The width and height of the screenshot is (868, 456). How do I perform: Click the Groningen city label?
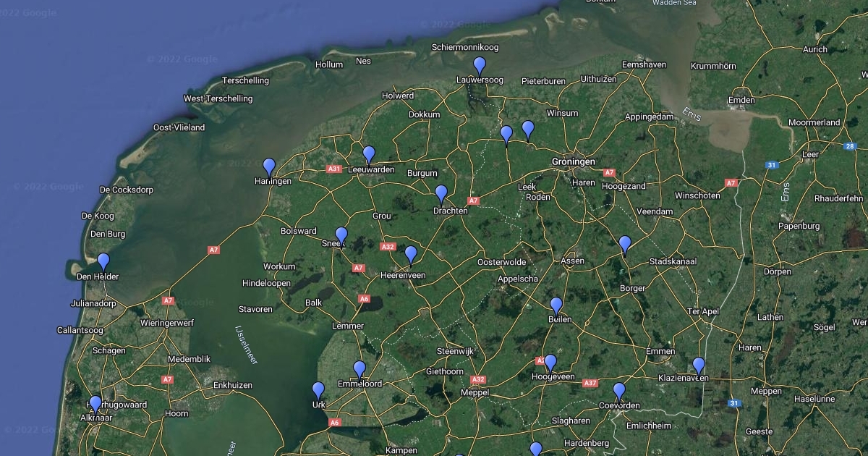tap(573, 161)
